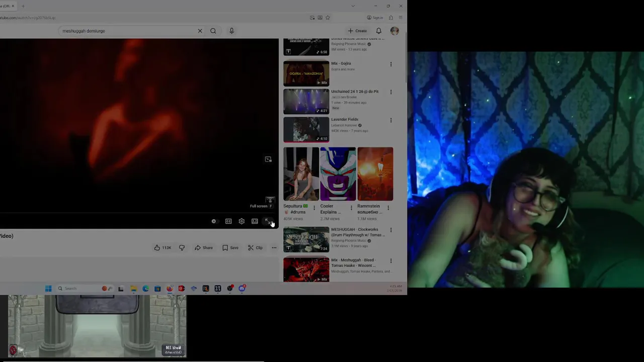Screen dimensions: 644x362
Task: Open Microsoft Store from taskbar
Action: pyautogui.click(x=157, y=288)
